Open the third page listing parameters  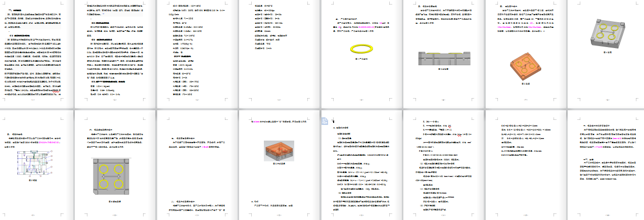coord(198,55)
